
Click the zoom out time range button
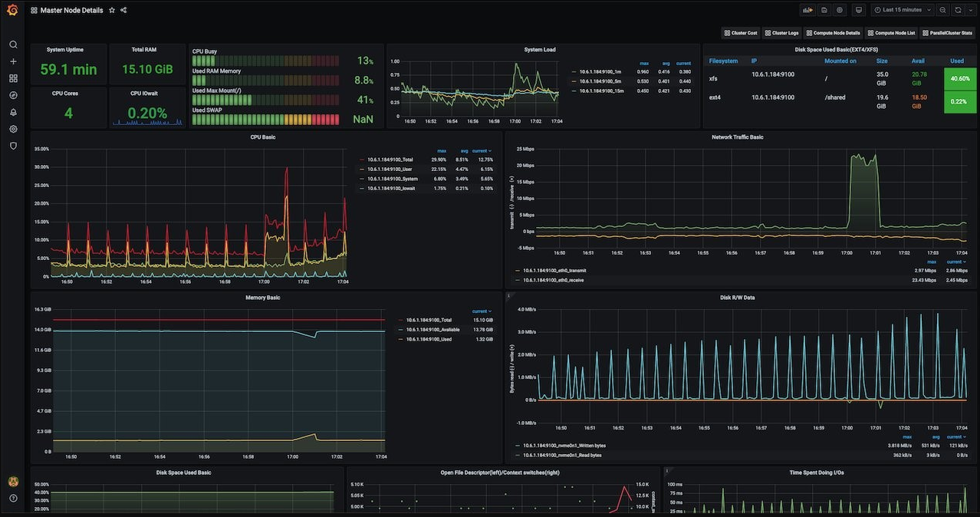[x=942, y=10]
